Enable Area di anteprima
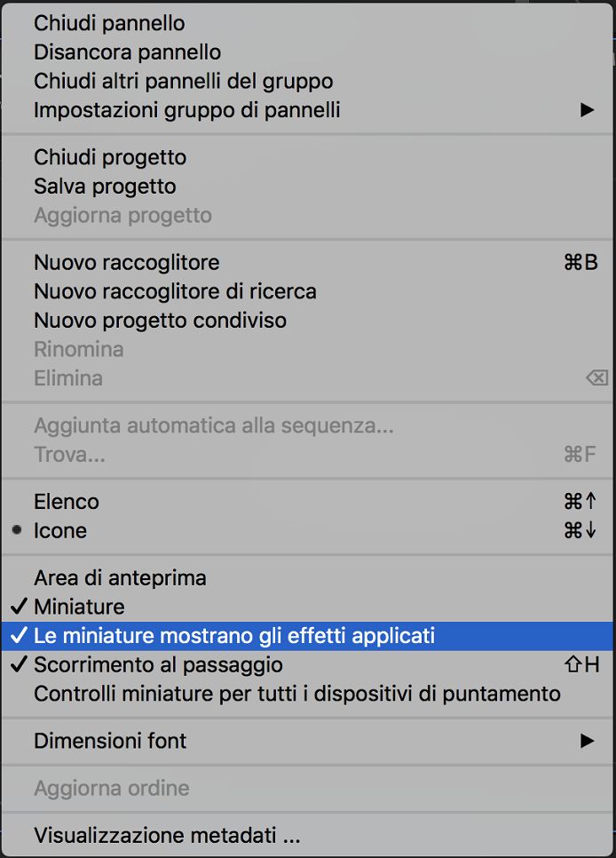The height and width of the screenshot is (858, 616). pyautogui.click(x=120, y=578)
